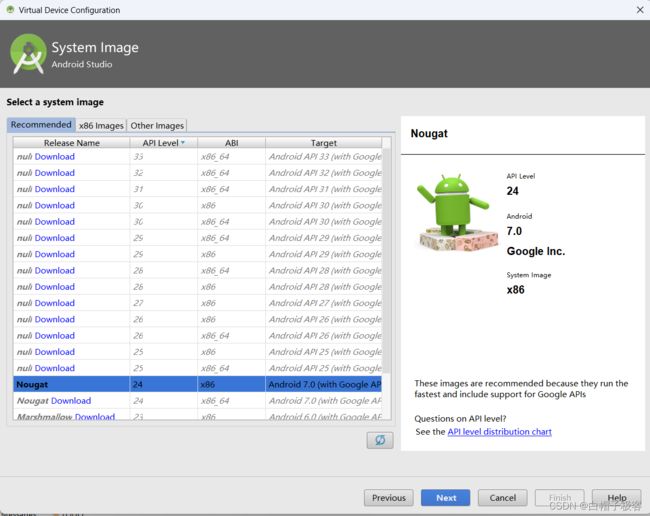Select the 'Android API 27 (with Google' cell
Viewport: 650px width, 516px height.
pos(323,303)
